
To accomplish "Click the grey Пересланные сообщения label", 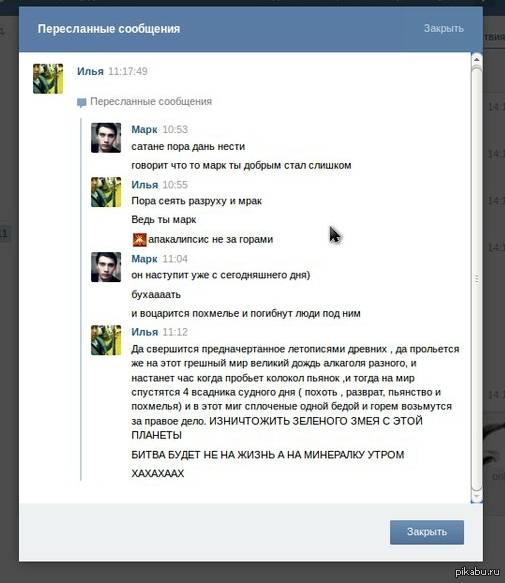I will (151, 102).
